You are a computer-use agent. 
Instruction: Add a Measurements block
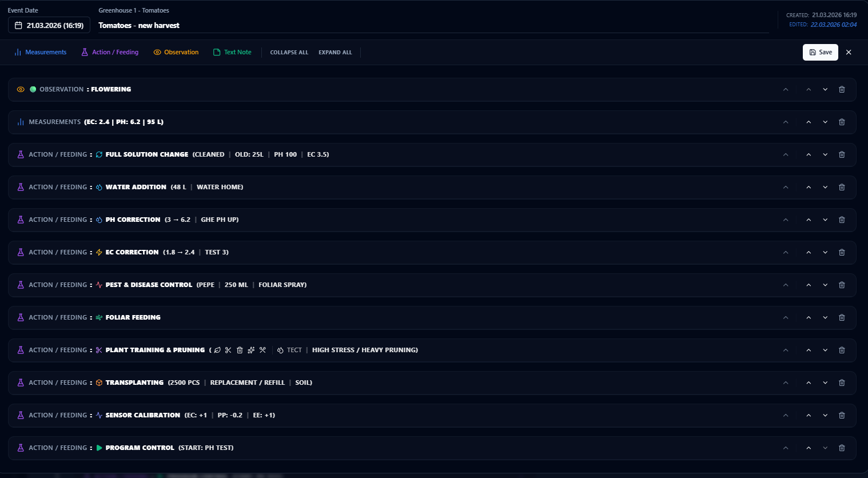point(40,52)
